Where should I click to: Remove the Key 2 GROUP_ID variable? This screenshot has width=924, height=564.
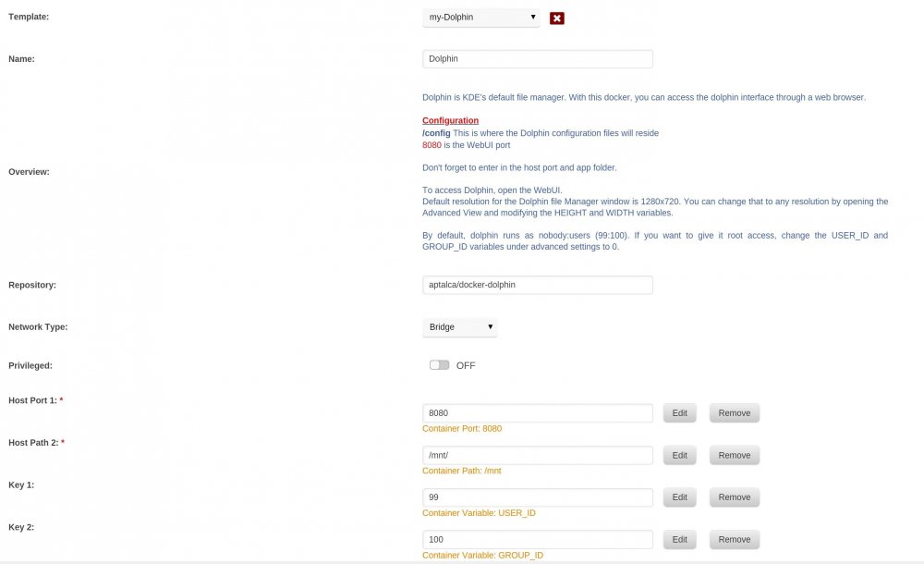coord(735,540)
